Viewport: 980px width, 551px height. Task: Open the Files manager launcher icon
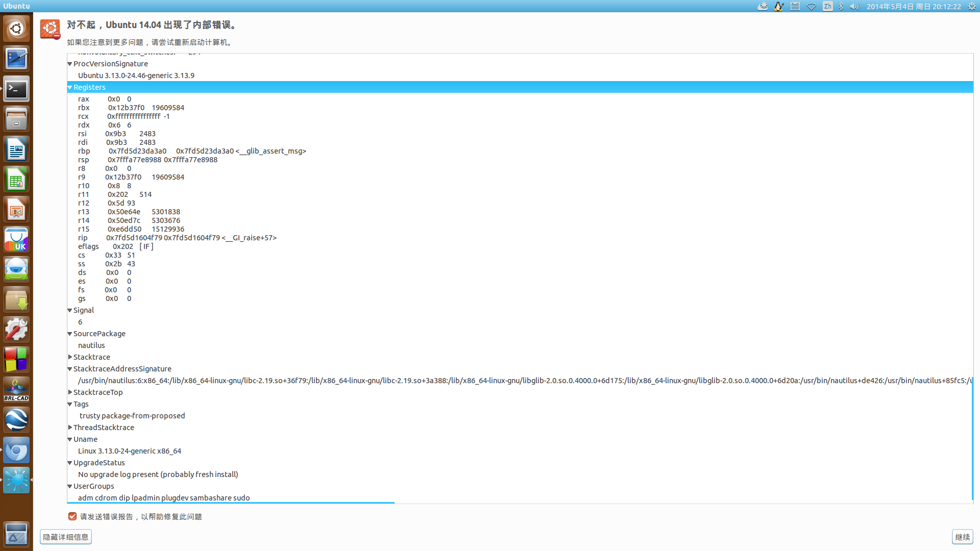coord(16,119)
